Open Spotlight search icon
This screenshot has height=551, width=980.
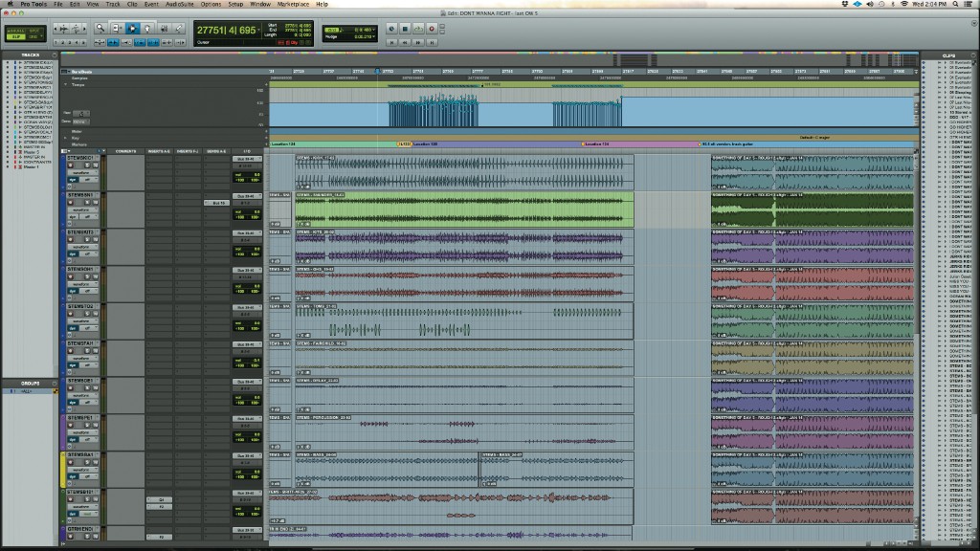956,4
